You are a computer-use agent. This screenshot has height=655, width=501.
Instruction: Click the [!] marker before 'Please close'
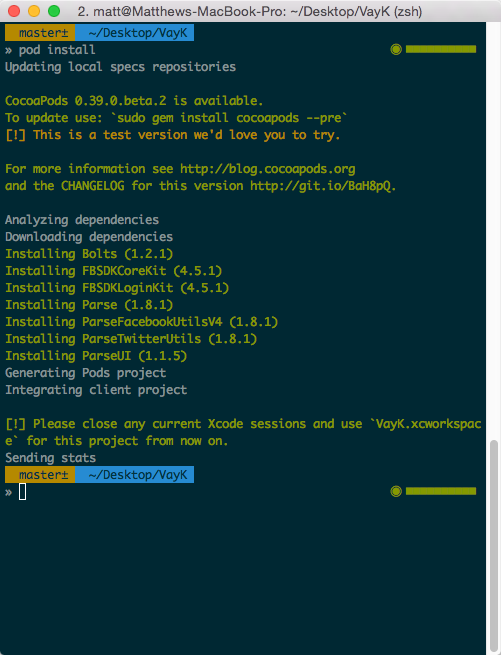click(x=15, y=424)
